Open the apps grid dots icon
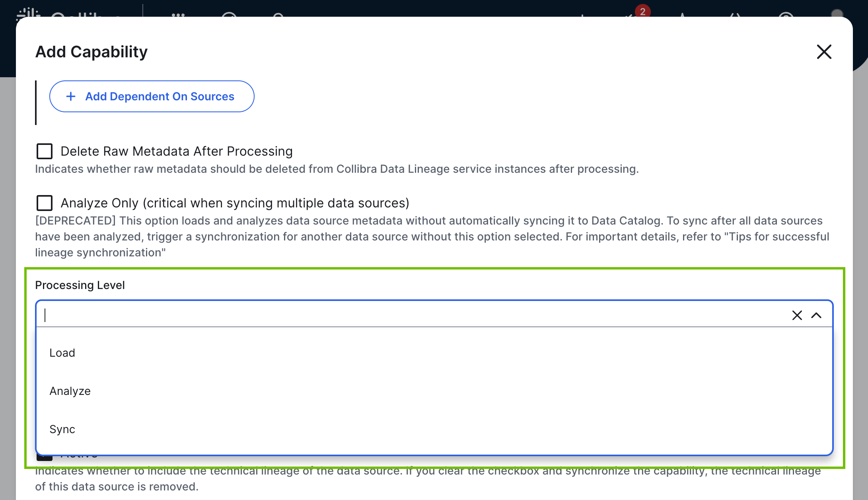The image size is (868, 500). (x=178, y=14)
